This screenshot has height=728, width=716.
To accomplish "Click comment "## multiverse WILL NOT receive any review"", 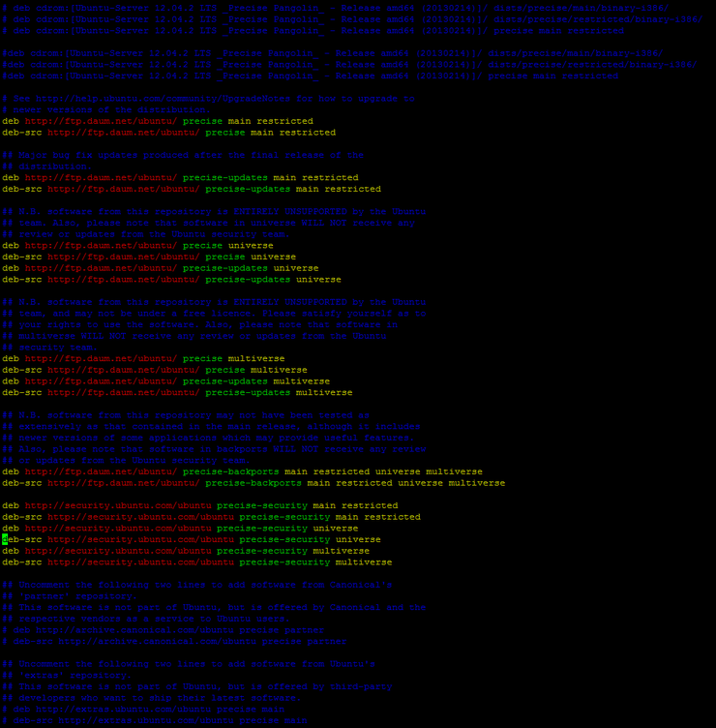I will click(x=194, y=336).
